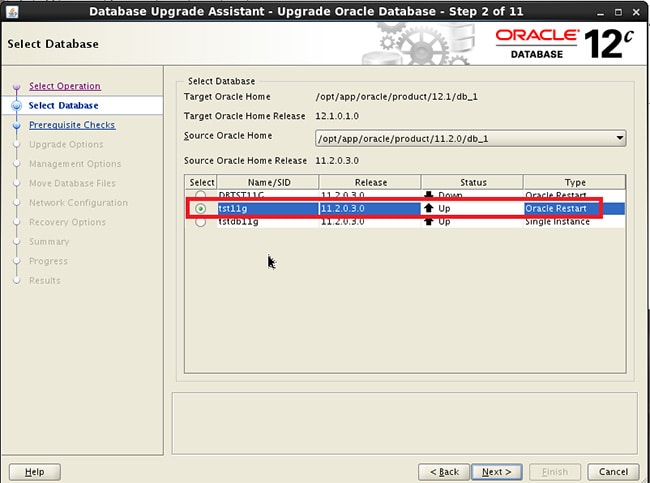Click the Select Database step in sidebar
The height and width of the screenshot is (483, 650).
pyautogui.click(x=63, y=105)
